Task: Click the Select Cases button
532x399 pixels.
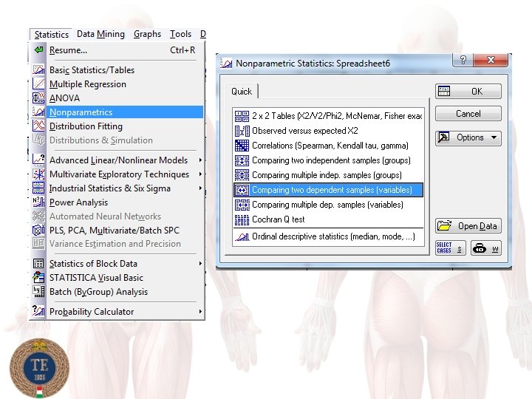Action: coord(450,248)
